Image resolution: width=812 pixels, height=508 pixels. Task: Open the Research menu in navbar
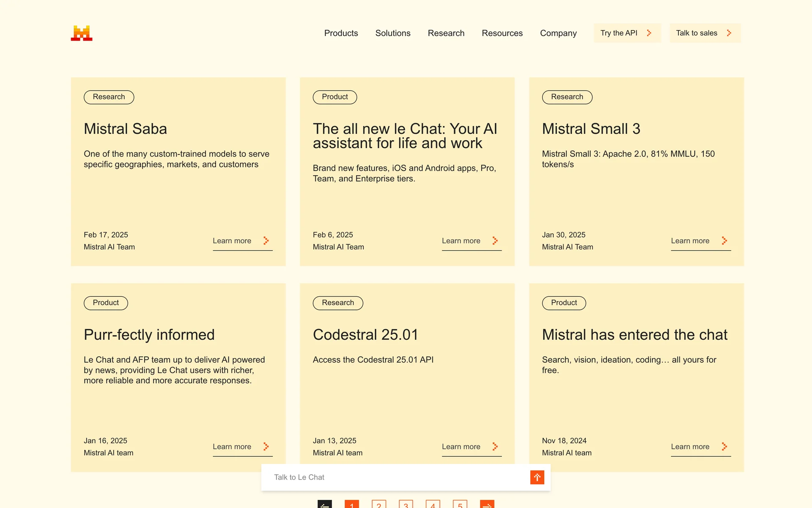446,33
